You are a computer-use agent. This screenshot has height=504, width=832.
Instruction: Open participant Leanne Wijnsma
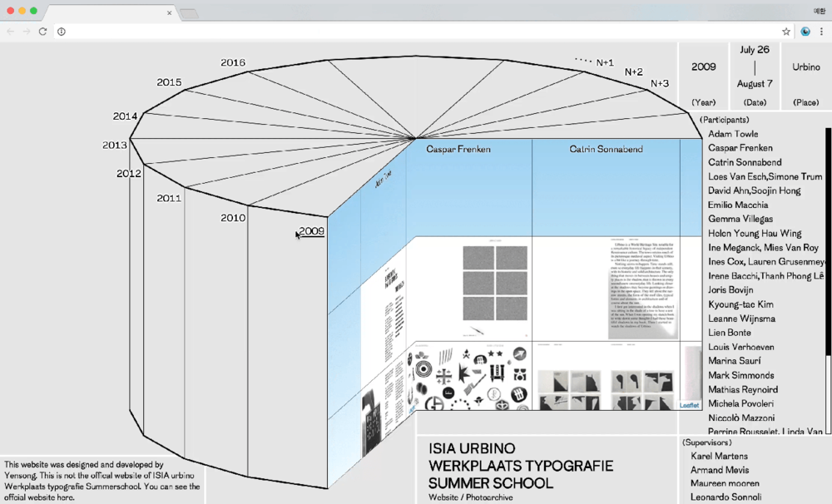click(741, 319)
